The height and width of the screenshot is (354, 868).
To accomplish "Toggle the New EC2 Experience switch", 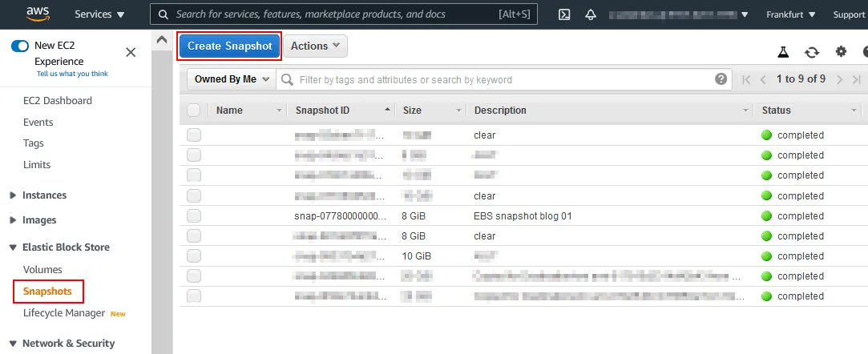I will tap(20, 46).
